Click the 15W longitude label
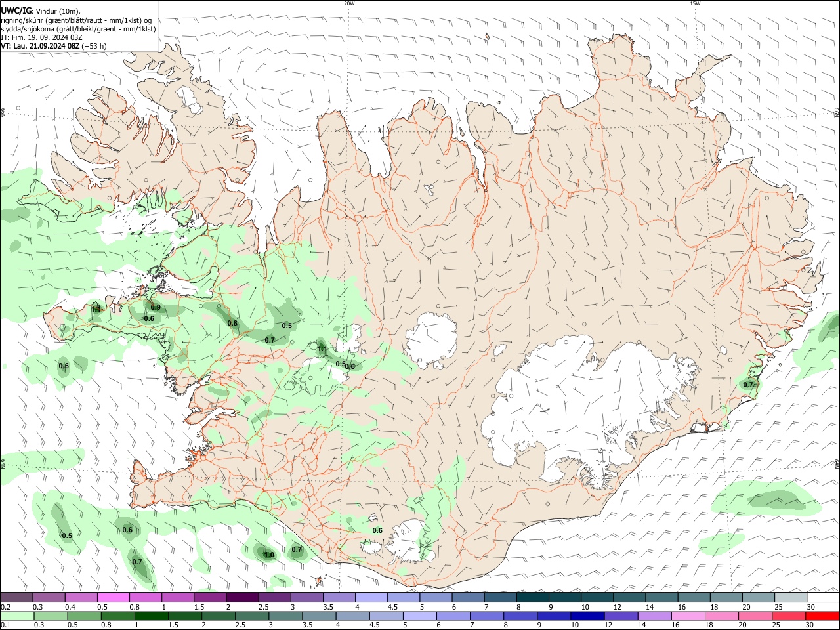Viewport: 840px width, 630px height. (x=695, y=3)
